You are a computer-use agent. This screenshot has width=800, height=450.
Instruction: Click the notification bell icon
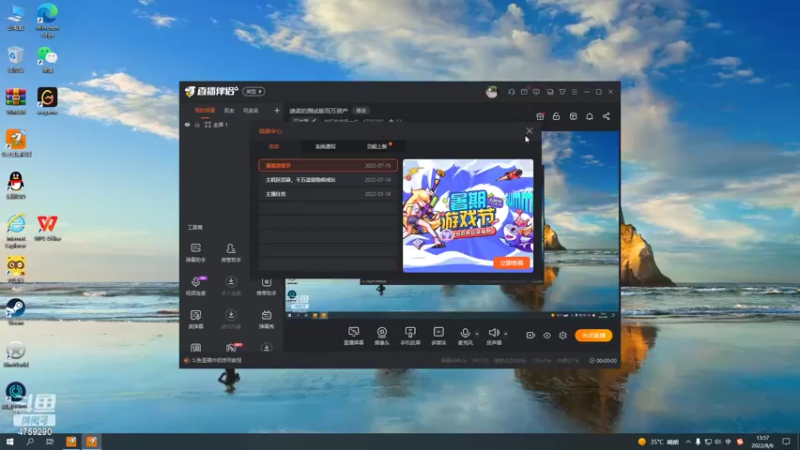[x=589, y=116]
